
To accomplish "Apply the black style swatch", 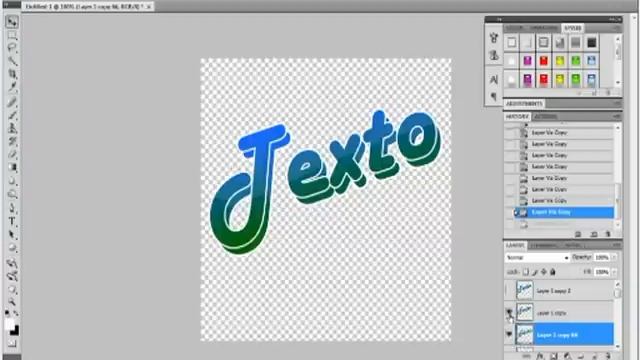I will (x=591, y=42).
